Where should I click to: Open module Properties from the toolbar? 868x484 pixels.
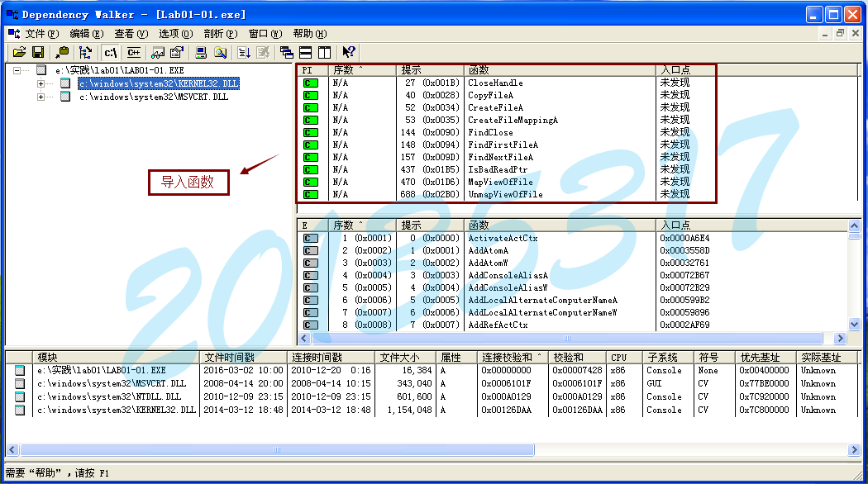click(176, 52)
